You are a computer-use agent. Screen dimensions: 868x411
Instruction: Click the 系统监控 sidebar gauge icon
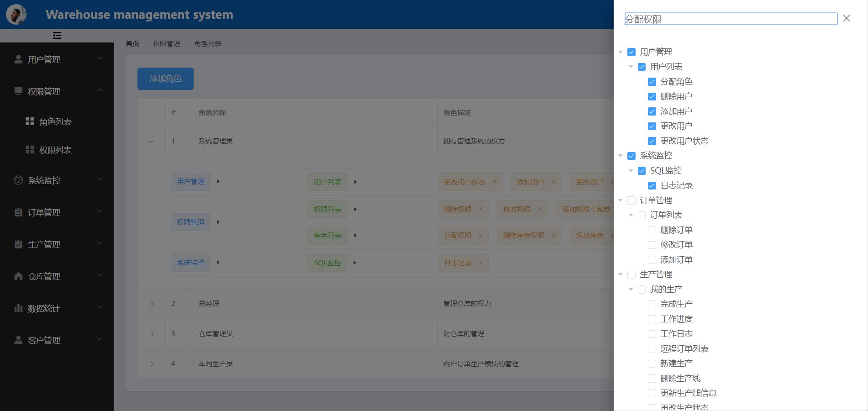pos(18,180)
